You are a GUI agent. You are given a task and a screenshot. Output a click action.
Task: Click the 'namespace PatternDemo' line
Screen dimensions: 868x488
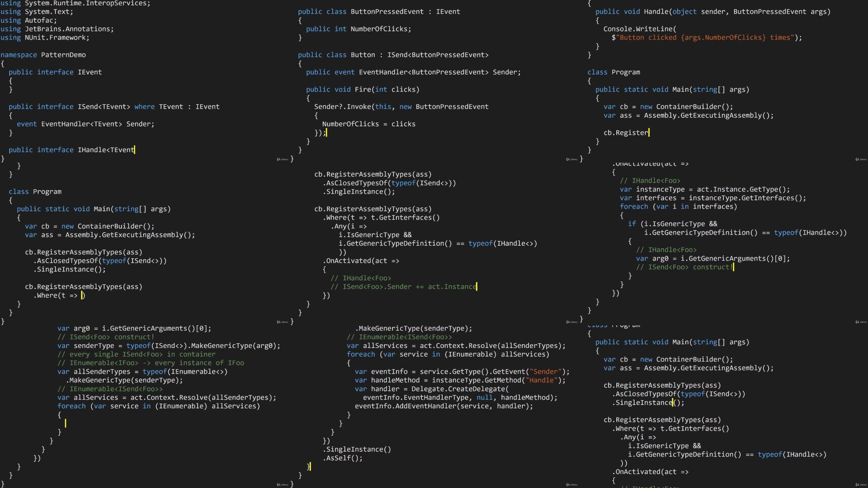tap(43, 55)
